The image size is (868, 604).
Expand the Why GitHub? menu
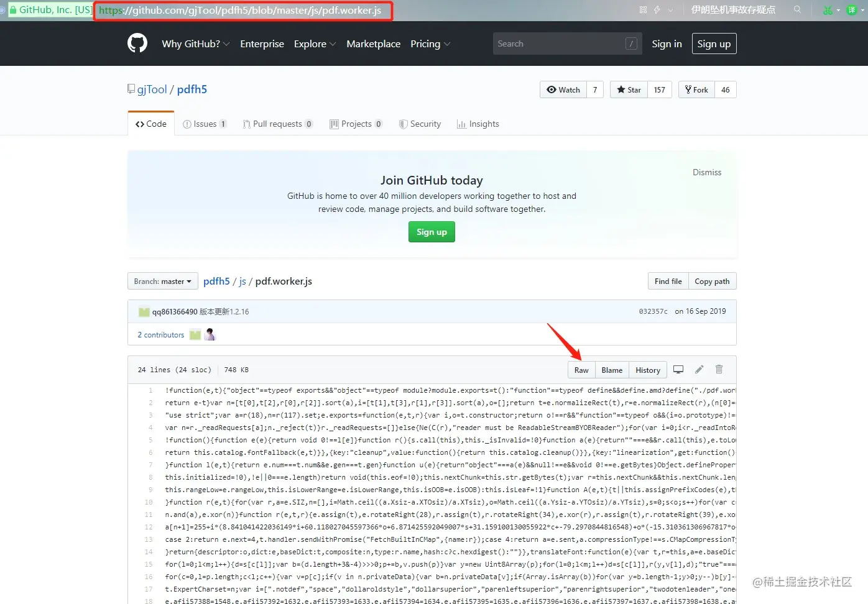coord(196,43)
